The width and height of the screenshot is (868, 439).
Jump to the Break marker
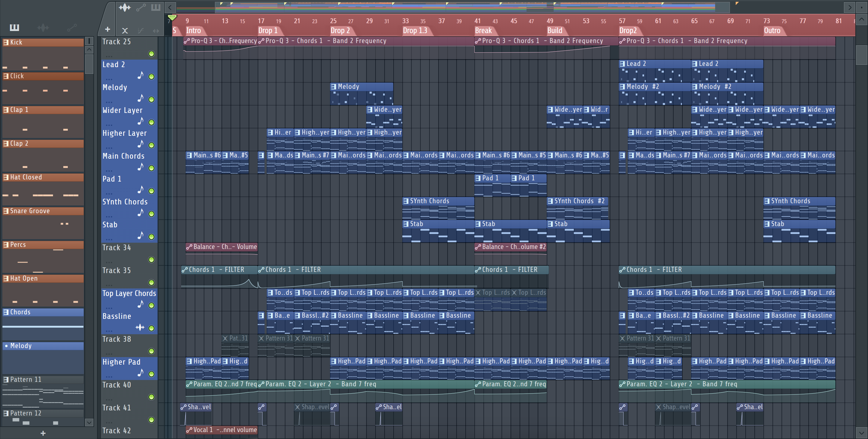(483, 31)
